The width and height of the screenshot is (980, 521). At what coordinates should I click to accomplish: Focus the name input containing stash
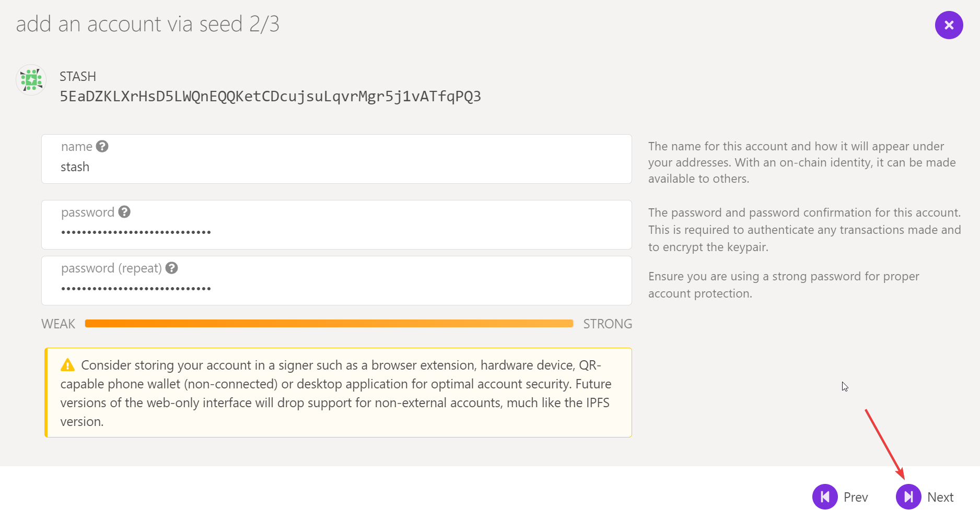click(336, 159)
